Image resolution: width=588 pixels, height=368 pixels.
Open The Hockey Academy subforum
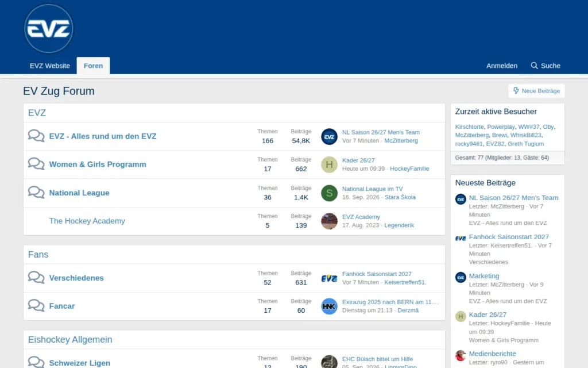coord(87,221)
